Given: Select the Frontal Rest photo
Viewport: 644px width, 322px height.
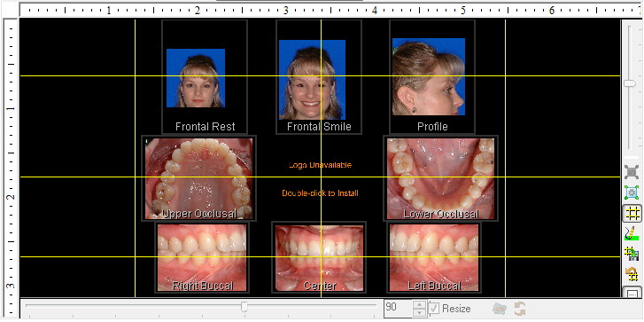Looking at the screenshot, I should pos(196,78).
